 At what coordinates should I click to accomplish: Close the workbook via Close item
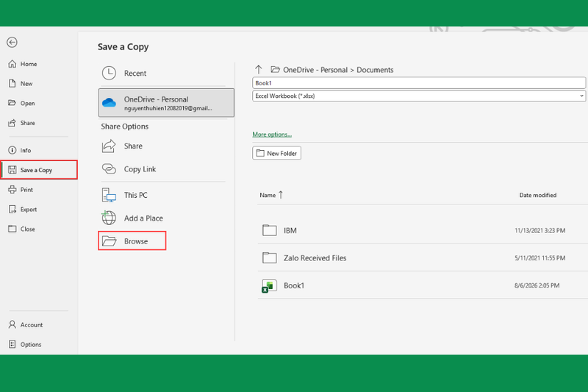coord(22,229)
